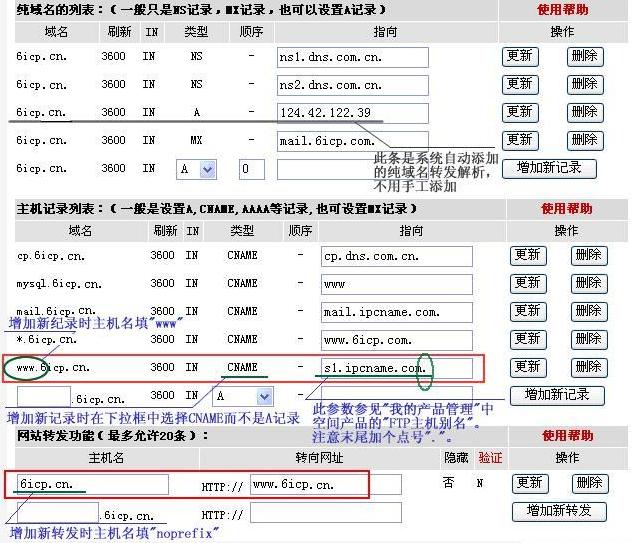Update the cp.6icp.cn. CNAME record
The width and height of the screenshot is (634, 543).
528,256
